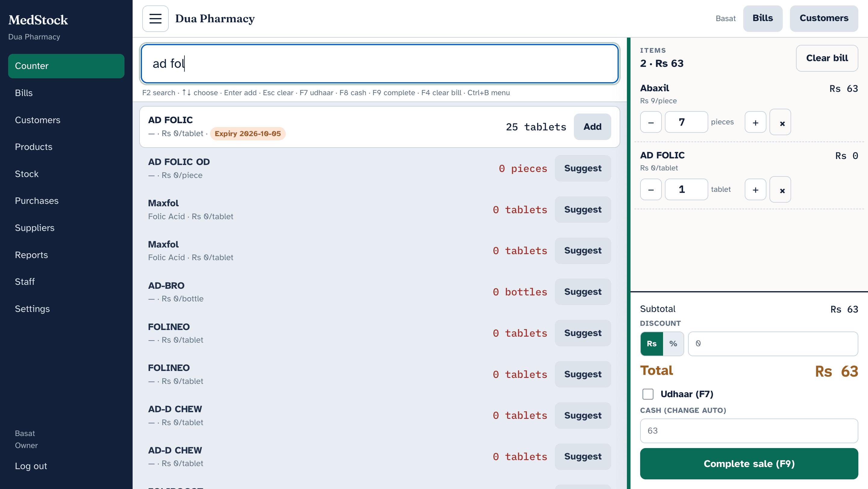
Task: Open Products in the sidebar
Action: click(66, 147)
